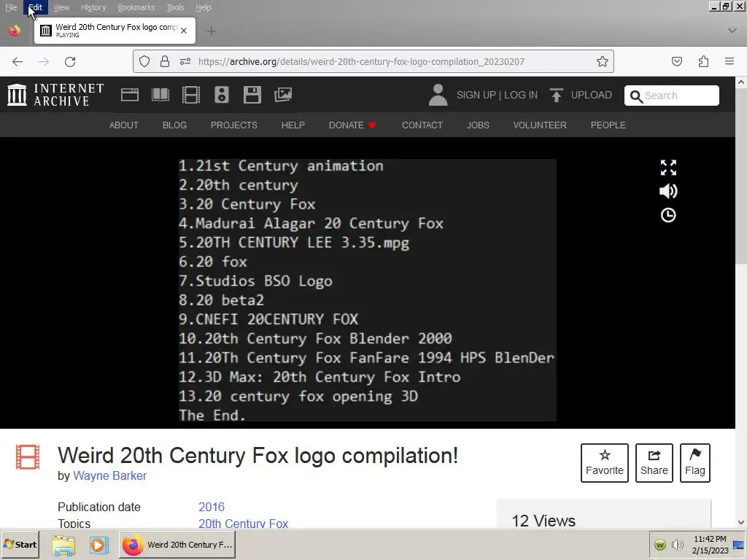Open the Tools menu
747x560 pixels.
(175, 7)
